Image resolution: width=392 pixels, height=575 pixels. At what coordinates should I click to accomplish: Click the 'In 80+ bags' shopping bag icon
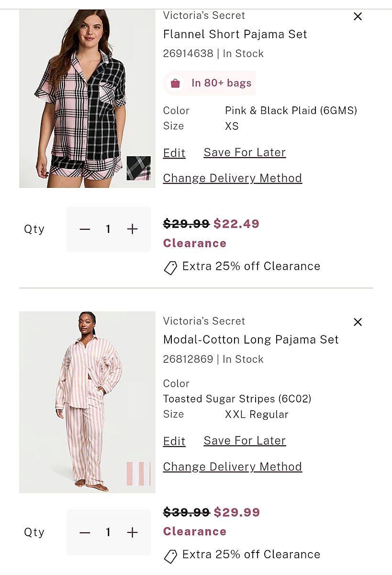176,83
